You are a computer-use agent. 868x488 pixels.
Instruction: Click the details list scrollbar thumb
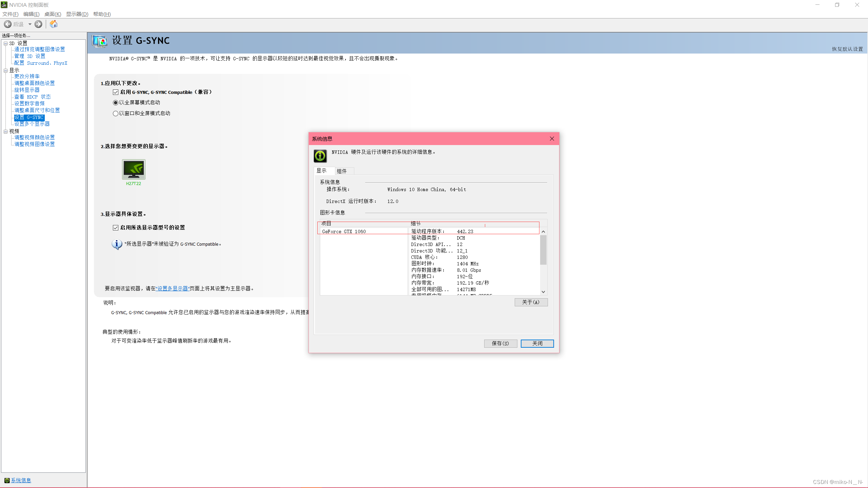[x=543, y=250]
